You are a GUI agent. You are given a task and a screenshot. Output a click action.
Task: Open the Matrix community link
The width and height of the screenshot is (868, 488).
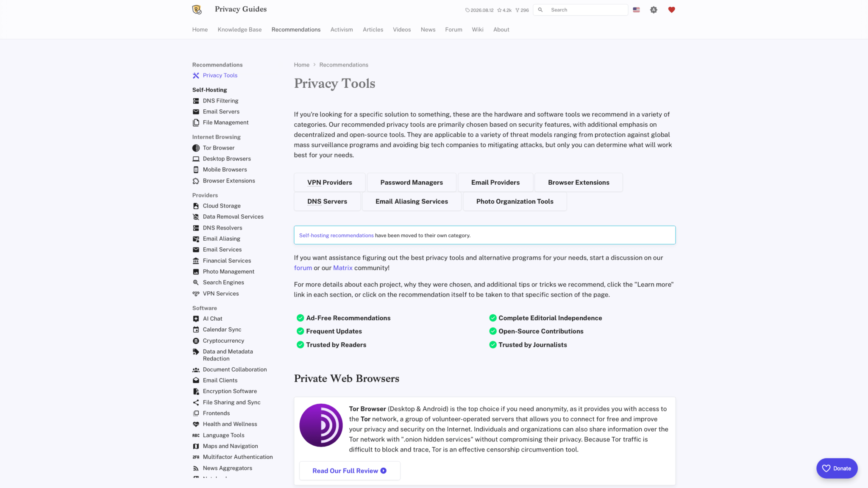342,268
